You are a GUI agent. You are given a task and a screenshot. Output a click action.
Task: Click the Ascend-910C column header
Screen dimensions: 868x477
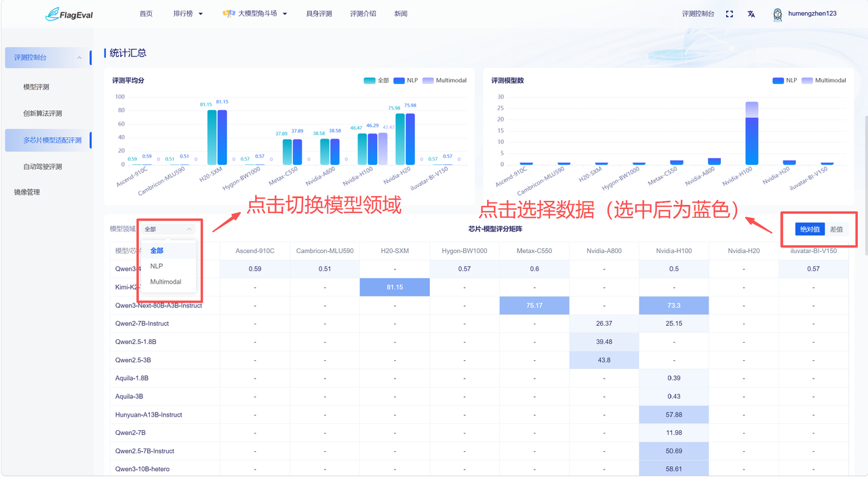pyautogui.click(x=255, y=251)
